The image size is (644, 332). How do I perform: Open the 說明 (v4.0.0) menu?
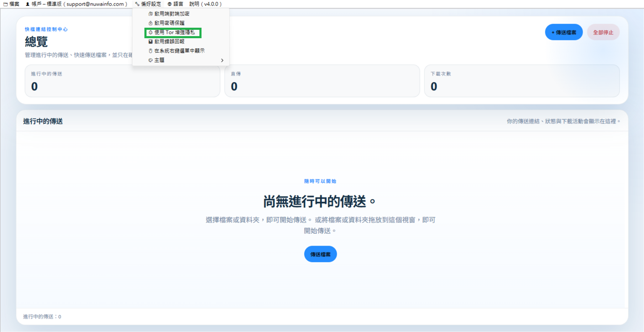click(205, 4)
